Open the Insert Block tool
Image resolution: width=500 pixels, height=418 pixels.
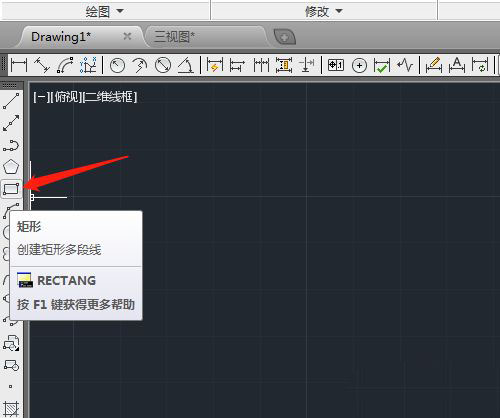click(x=11, y=343)
